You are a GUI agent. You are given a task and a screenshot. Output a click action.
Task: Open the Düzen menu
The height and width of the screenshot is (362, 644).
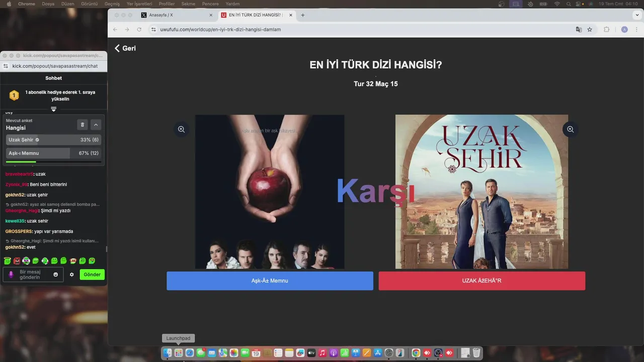[67, 4]
